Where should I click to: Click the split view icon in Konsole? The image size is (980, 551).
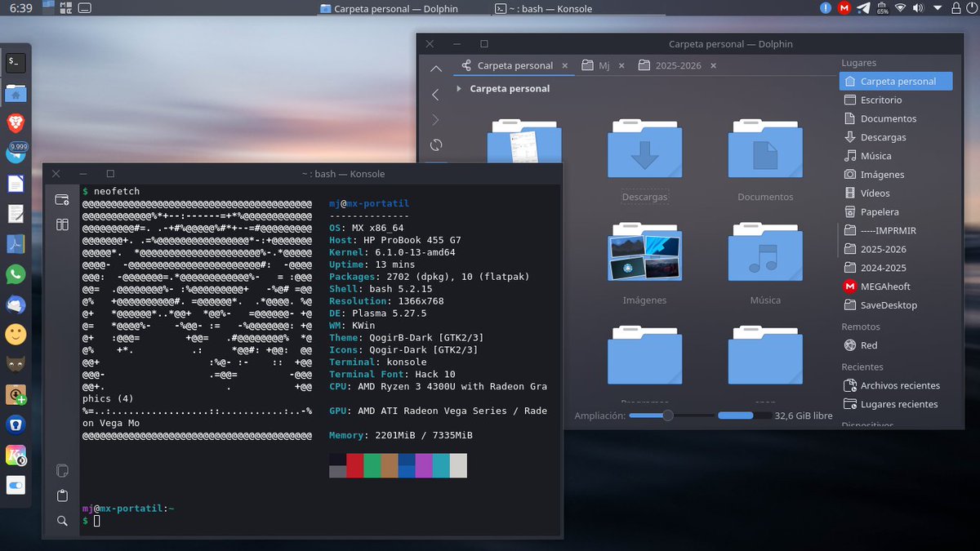(x=62, y=224)
